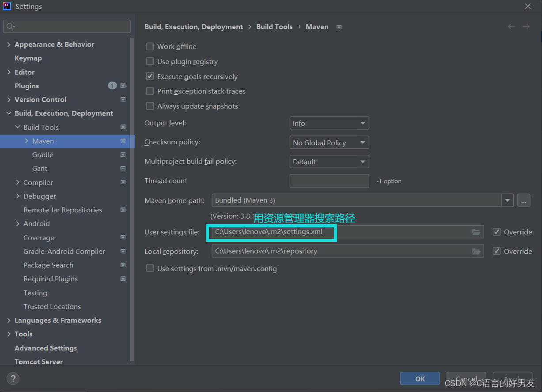Enable Use plugin registry checkbox
Viewport: 542px width, 392px height.
coord(150,61)
